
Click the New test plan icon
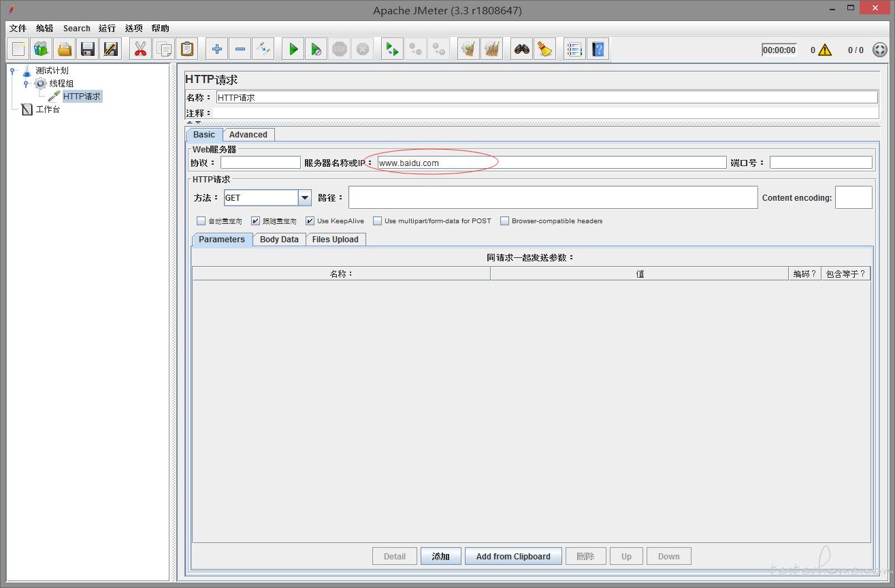click(x=18, y=49)
